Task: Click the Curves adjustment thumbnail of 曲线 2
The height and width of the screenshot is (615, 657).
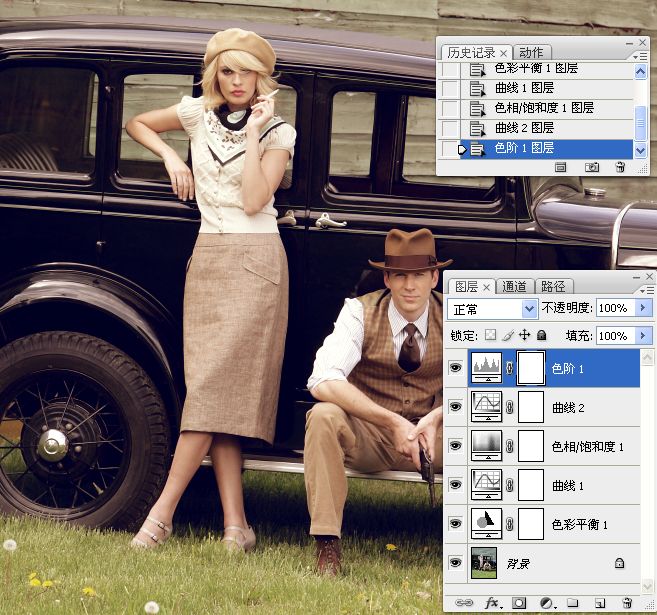Action: [x=486, y=406]
